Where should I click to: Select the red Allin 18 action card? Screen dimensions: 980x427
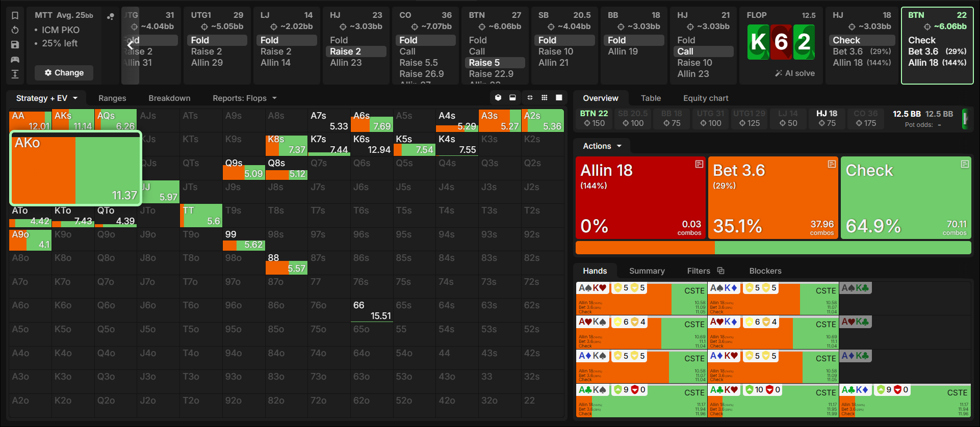click(640, 198)
